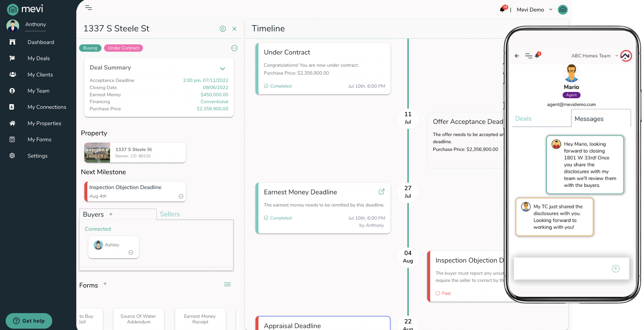Click the chat message input field
Image resolution: width=644 pixels, height=330 pixels.
click(x=564, y=268)
